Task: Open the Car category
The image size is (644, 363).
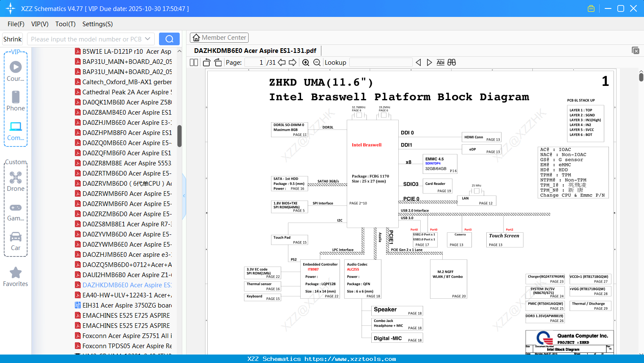Action: [x=16, y=241]
